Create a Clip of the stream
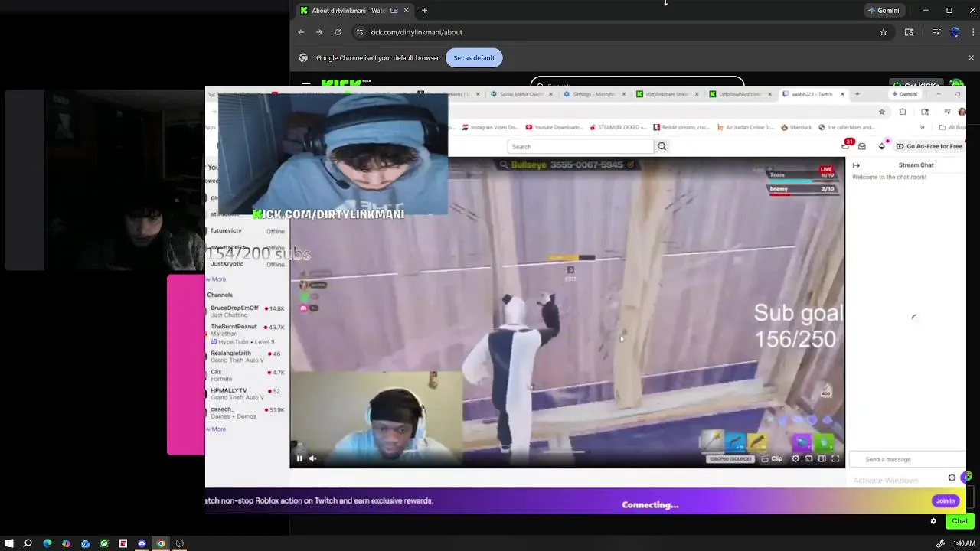 (772, 458)
